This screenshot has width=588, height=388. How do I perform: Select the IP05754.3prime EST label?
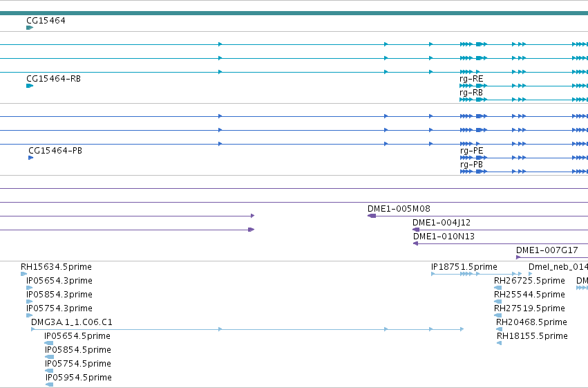click(x=59, y=308)
